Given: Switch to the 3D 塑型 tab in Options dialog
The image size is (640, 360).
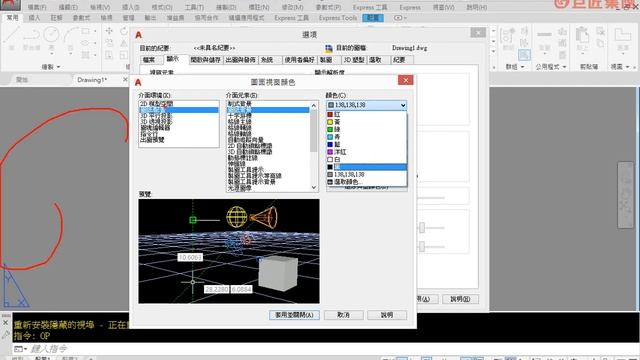Looking at the screenshot, I should pyautogui.click(x=353, y=60).
